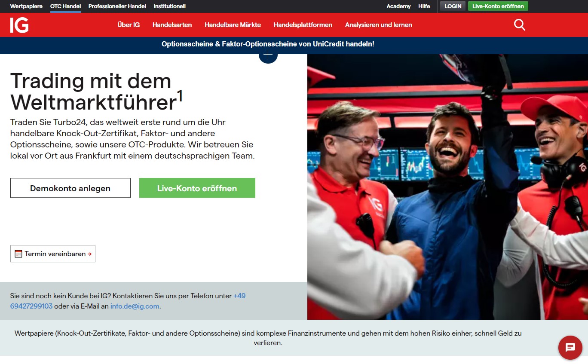588x364 pixels.
Task: Open Analysieren und lernen menu
Action: coord(378,25)
